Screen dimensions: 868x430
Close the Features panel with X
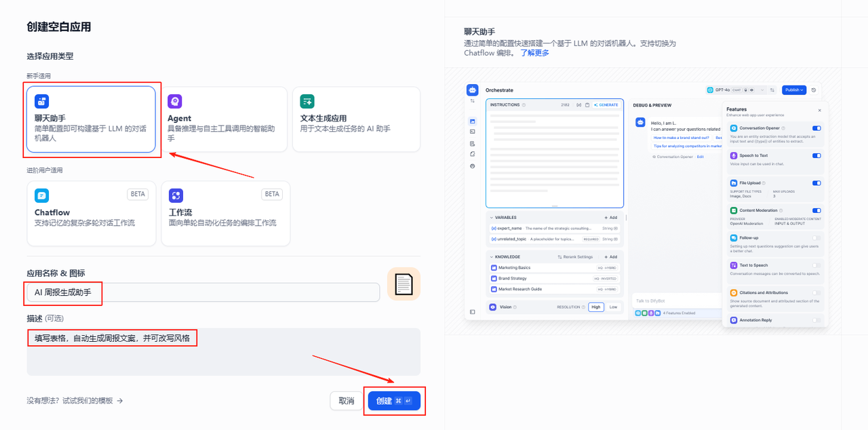tap(819, 110)
